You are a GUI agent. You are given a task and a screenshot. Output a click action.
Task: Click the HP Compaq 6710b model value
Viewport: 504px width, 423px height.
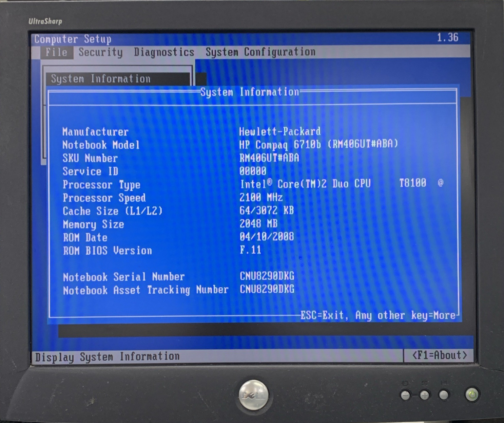(x=318, y=145)
